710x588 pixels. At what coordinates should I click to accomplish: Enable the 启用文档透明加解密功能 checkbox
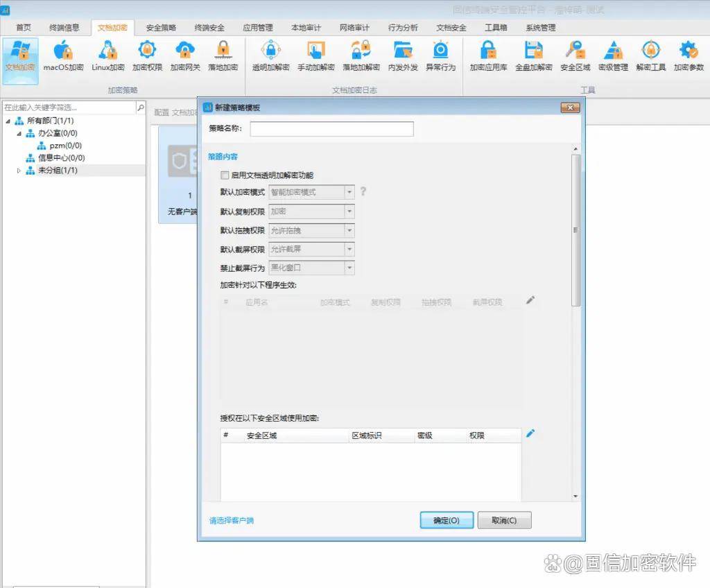point(225,175)
